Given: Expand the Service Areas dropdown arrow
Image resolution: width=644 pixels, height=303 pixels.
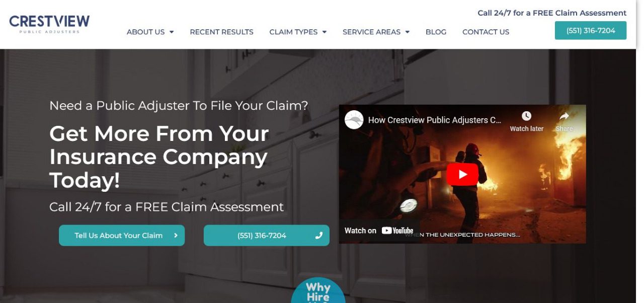Looking at the screenshot, I should pos(408,32).
